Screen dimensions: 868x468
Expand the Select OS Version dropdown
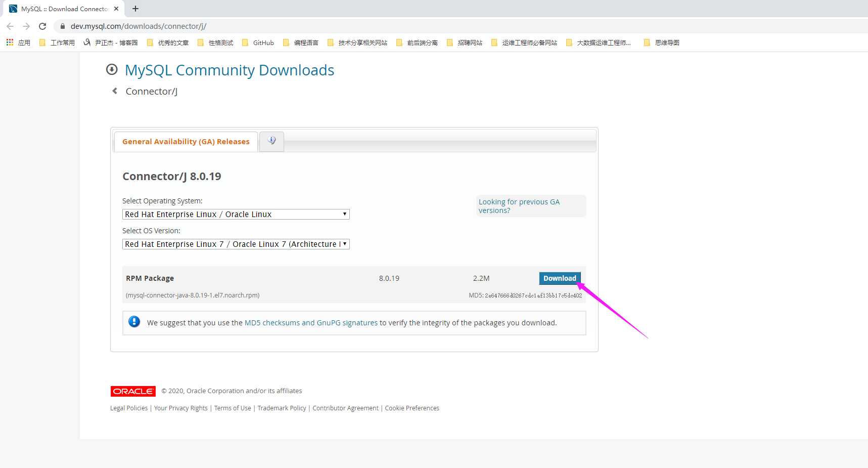point(236,244)
